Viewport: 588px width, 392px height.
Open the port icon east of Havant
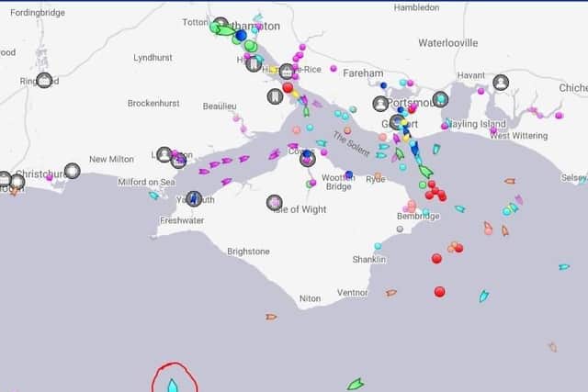[501, 83]
